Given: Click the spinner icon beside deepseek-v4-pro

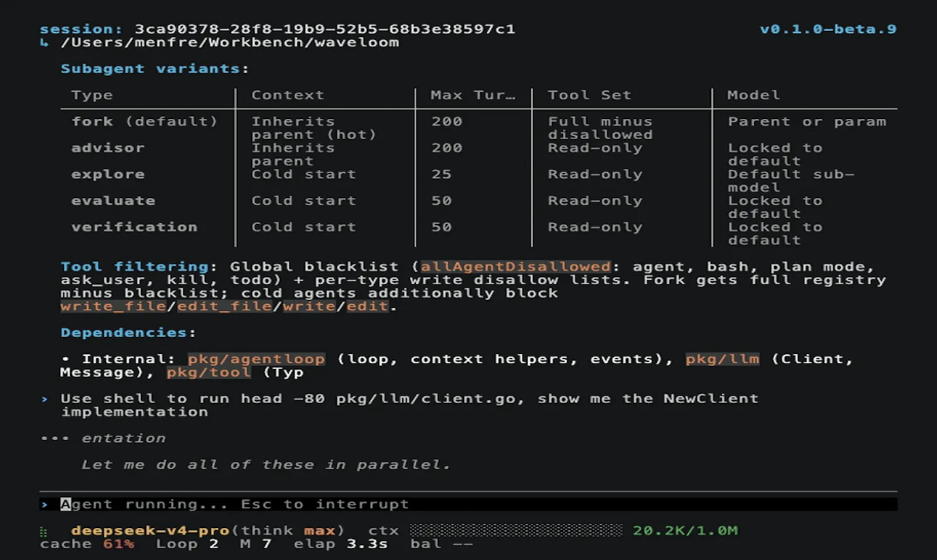Looking at the screenshot, I should click(x=43, y=531).
